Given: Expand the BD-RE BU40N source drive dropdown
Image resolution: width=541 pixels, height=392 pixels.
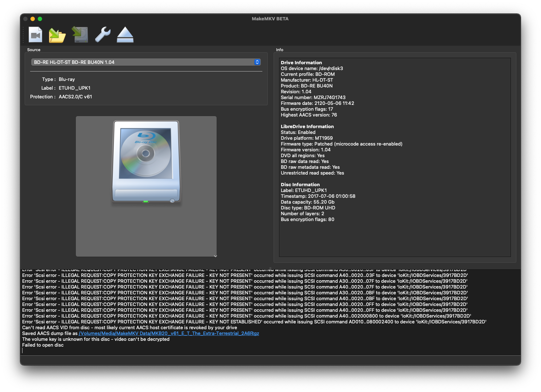Looking at the screenshot, I should pos(146,62).
